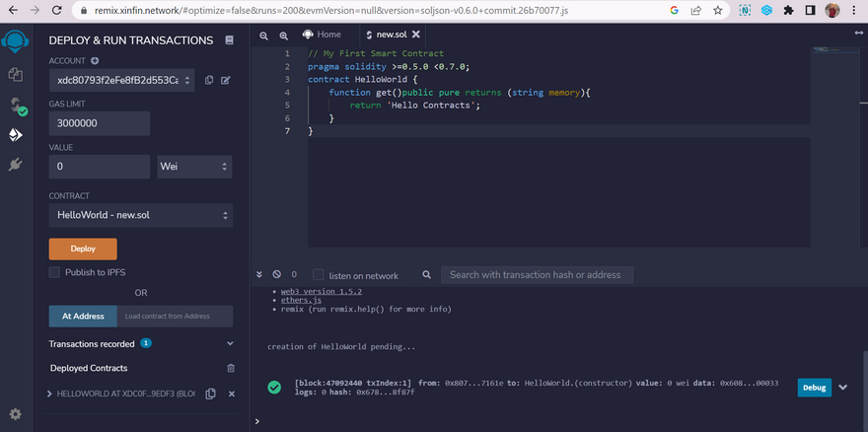Copy the account address to clipboard
868x432 pixels.
click(x=209, y=80)
